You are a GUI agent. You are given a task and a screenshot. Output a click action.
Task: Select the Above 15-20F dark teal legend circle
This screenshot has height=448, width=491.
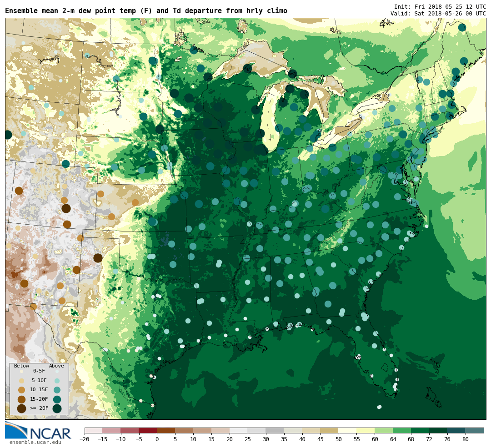pyautogui.click(x=57, y=399)
